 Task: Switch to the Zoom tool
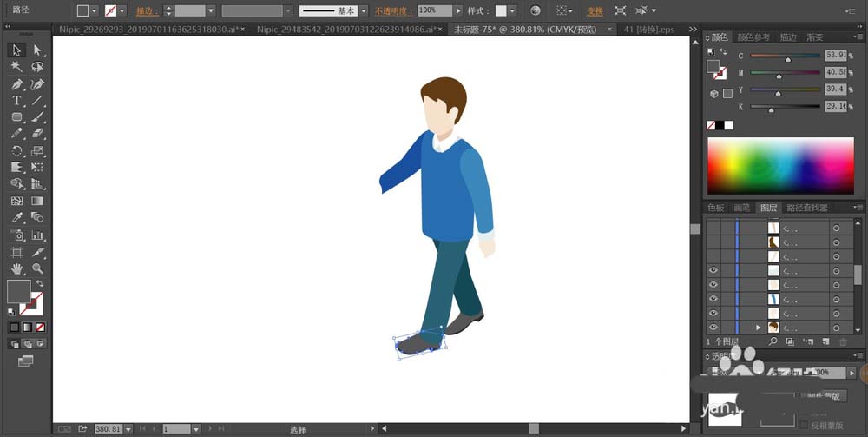click(x=37, y=268)
